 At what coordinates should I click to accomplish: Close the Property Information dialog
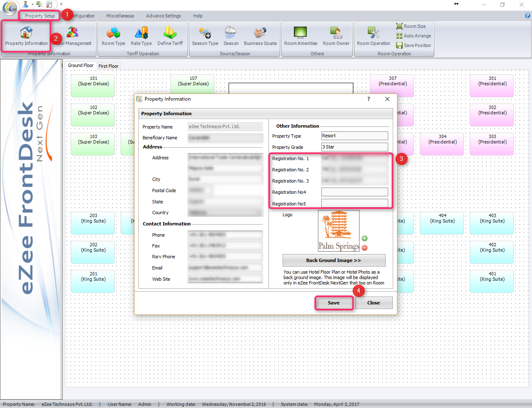click(387, 99)
